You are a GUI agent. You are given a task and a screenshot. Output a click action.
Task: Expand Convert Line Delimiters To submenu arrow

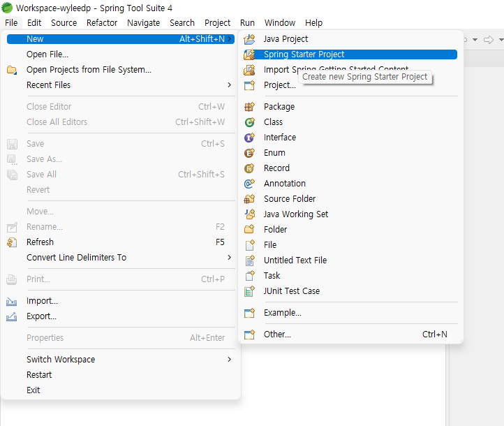230,257
